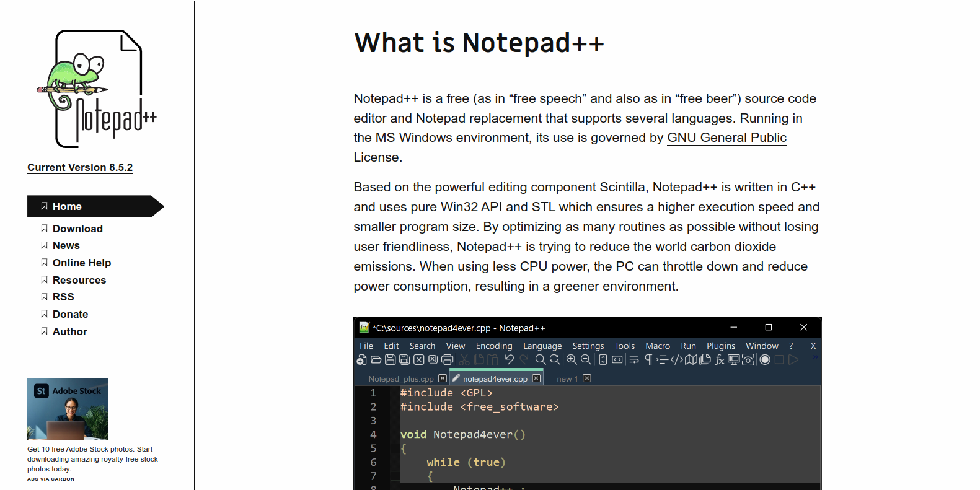Image resolution: width=980 pixels, height=490 pixels.
Task: Collapse the fold marker on line 5
Action: [x=394, y=448]
